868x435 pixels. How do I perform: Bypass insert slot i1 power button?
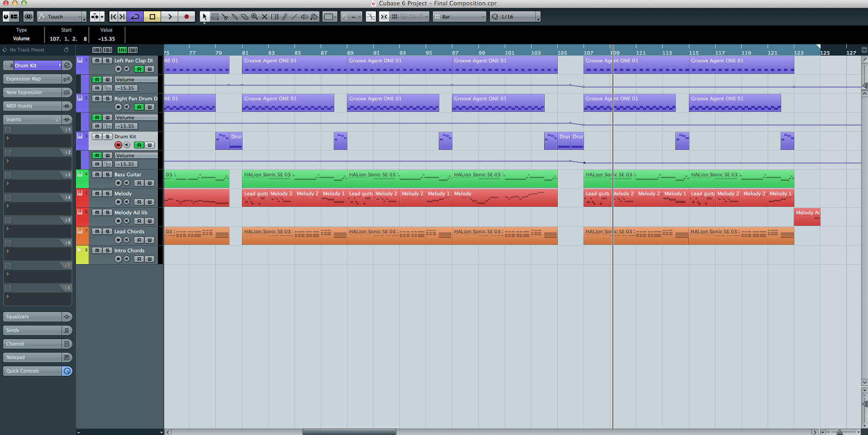click(x=8, y=130)
